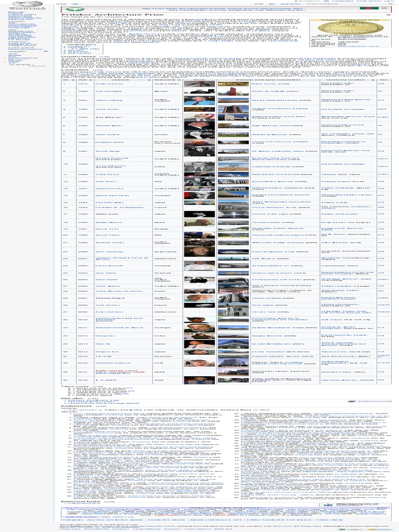Open the Luis Barragán laureate link
This screenshot has width=399, height=532.
[108, 91]
